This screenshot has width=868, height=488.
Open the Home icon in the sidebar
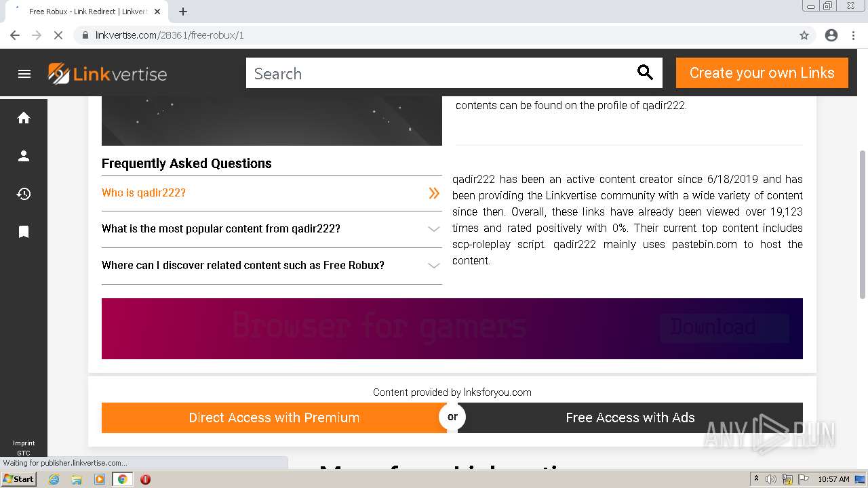pos(24,118)
